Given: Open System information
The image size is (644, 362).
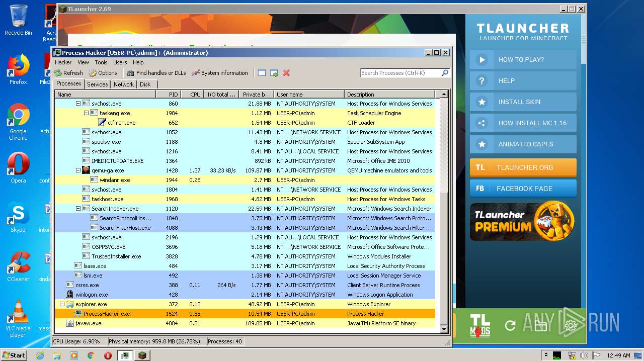Looking at the screenshot, I should tap(220, 73).
